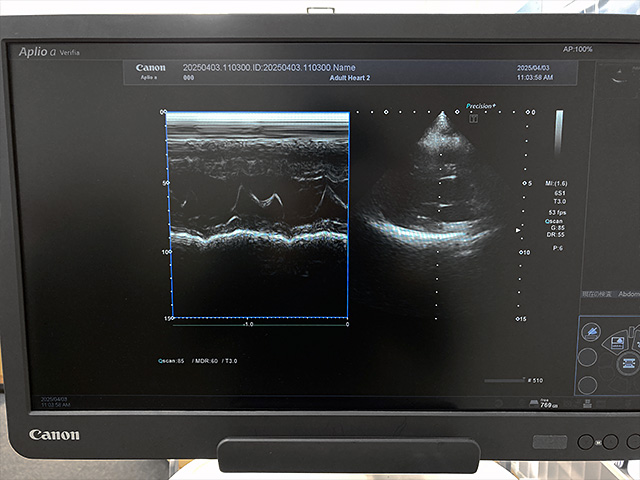Click the 6S1 transducer label

click(x=560, y=193)
